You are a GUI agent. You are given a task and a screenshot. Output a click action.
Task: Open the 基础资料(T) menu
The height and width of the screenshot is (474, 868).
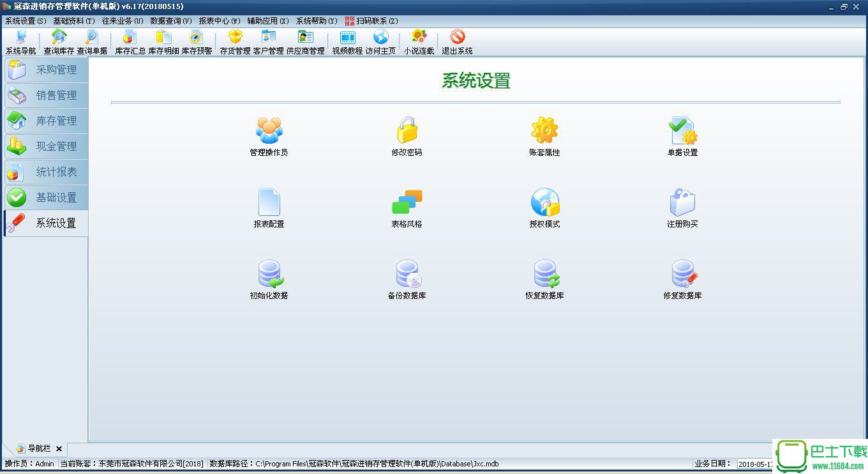tap(74, 21)
